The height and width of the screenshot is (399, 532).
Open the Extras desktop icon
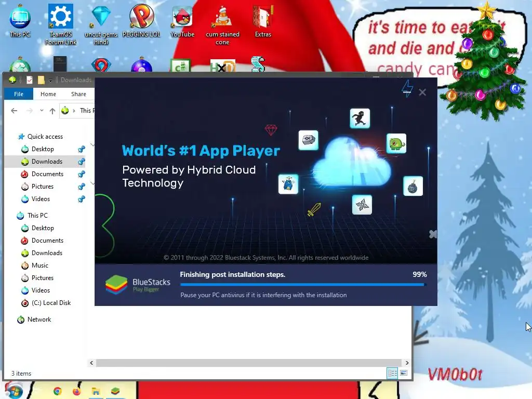263,20
